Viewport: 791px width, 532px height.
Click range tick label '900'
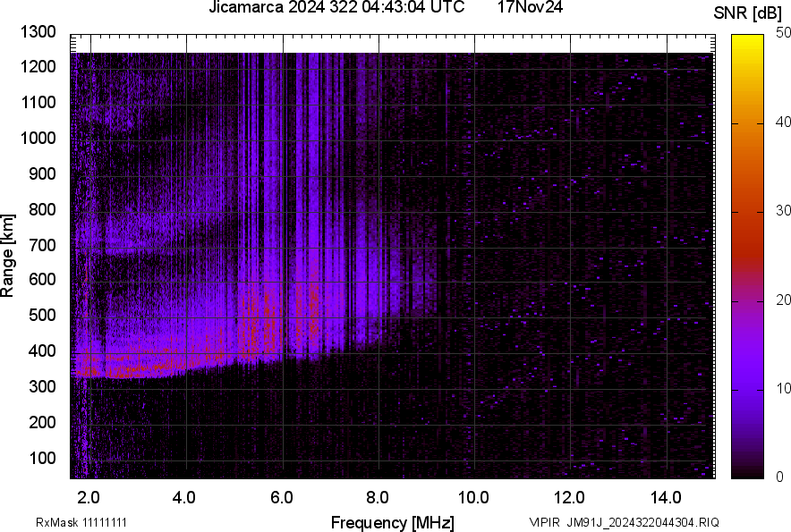(x=42, y=173)
